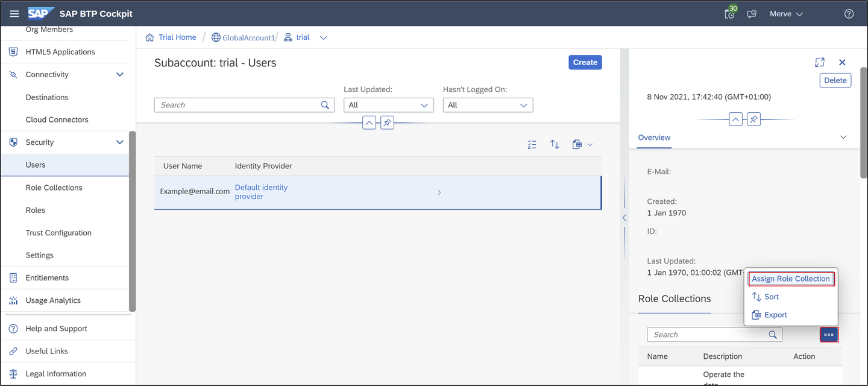Open Useful Links in sidebar
The image size is (868, 386).
[x=46, y=351]
